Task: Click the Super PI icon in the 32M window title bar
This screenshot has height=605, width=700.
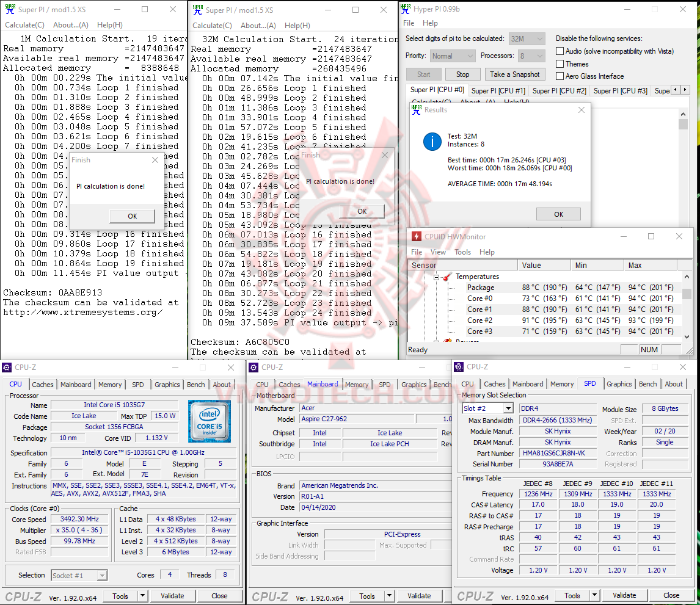Action: [197, 10]
